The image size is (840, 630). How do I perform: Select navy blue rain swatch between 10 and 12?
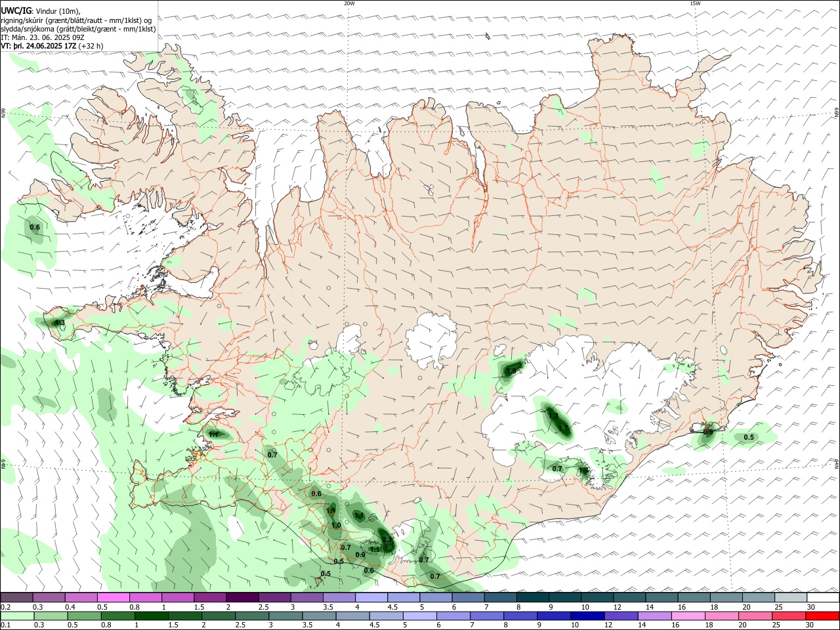(x=587, y=616)
